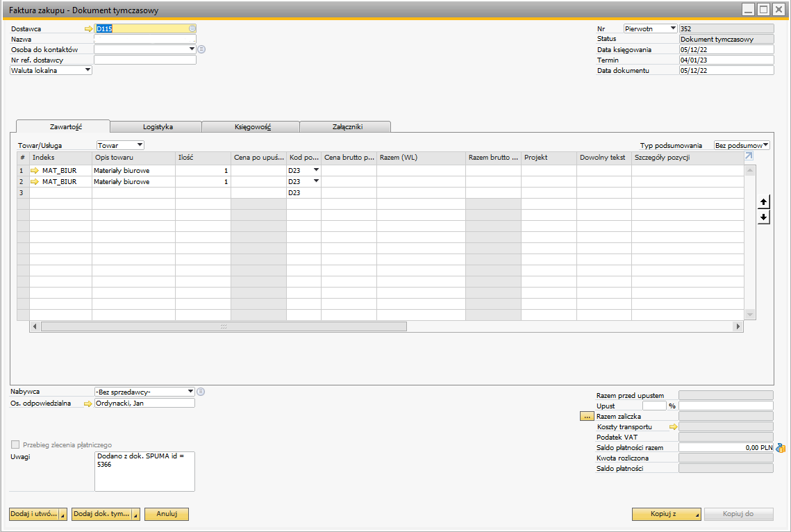The height and width of the screenshot is (532, 791).
Task: Click the currency icon beside Saldo płatności razem
Action: coord(780,448)
